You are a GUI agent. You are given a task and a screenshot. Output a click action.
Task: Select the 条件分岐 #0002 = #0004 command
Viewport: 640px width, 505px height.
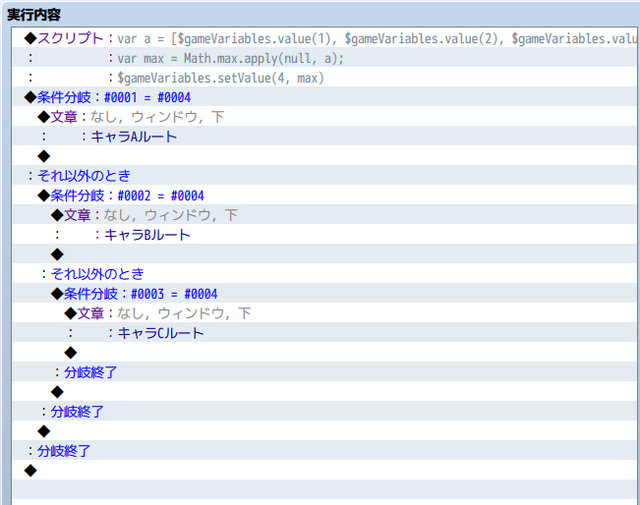click(x=324, y=195)
